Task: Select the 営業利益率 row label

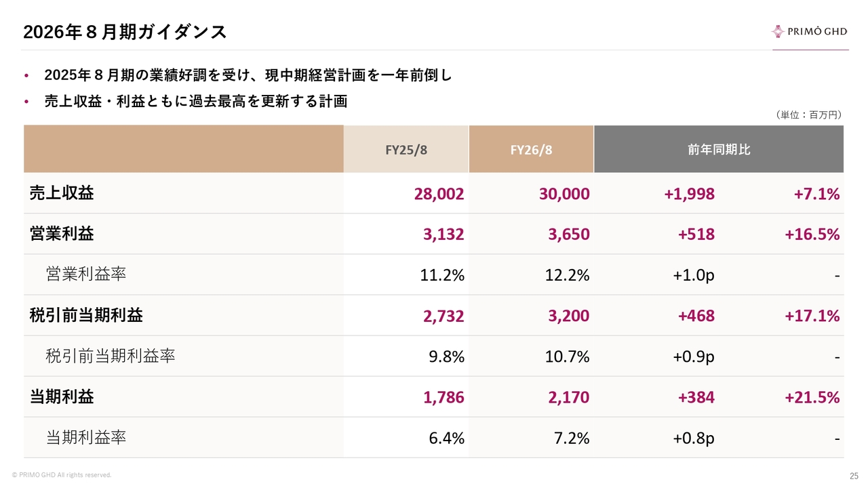Action: pyautogui.click(x=86, y=274)
